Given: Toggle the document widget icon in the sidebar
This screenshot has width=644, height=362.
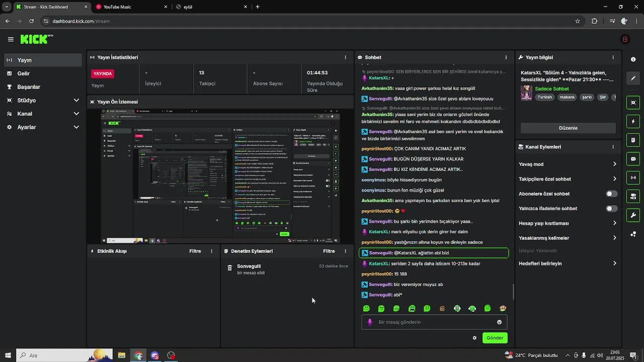Looking at the screenshot, I should point(633,140).
